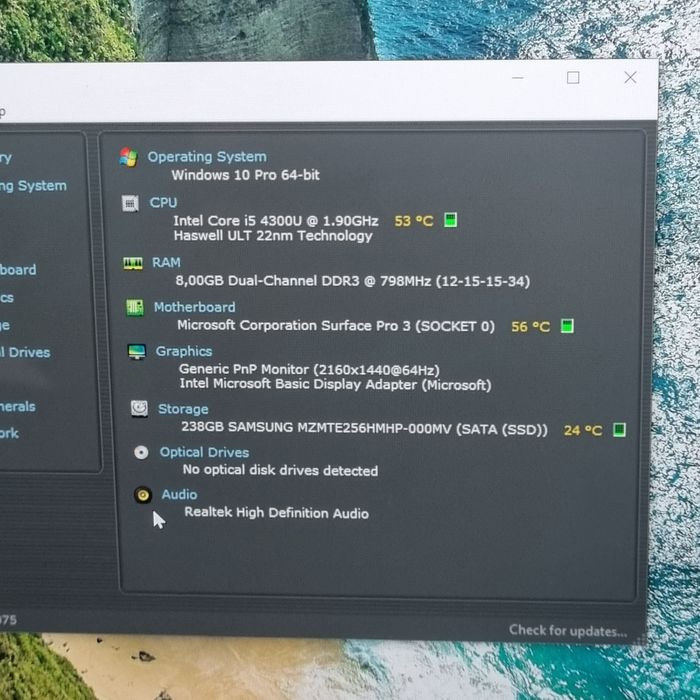Click the Graphics monitor icon
Screen dimensions: 700x700
137,352
